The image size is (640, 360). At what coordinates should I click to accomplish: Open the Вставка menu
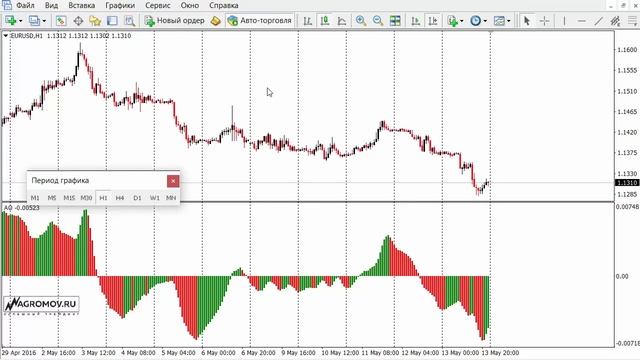82,5
